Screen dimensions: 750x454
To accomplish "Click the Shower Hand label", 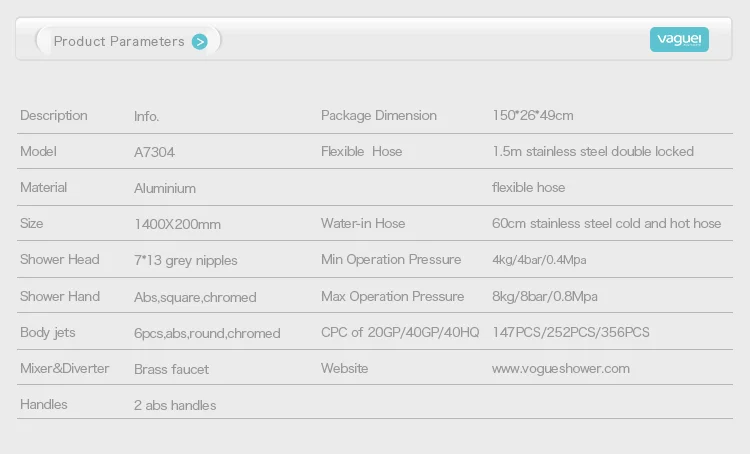I will pos(60,297).
